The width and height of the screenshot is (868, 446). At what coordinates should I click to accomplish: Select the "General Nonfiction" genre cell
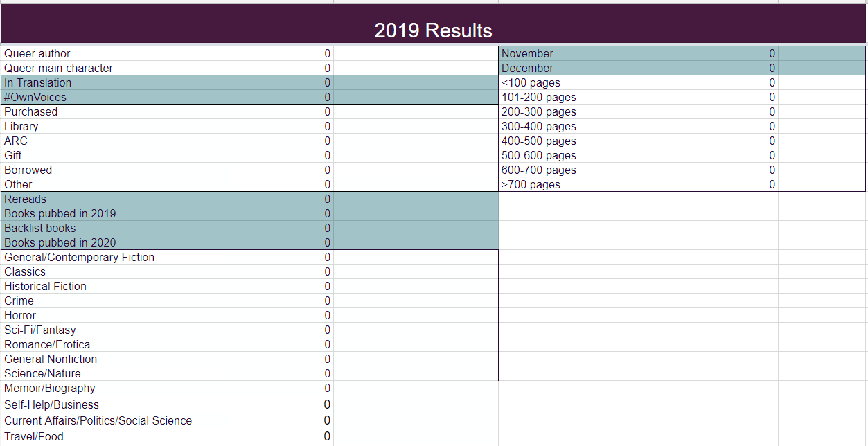coord(115,359)
